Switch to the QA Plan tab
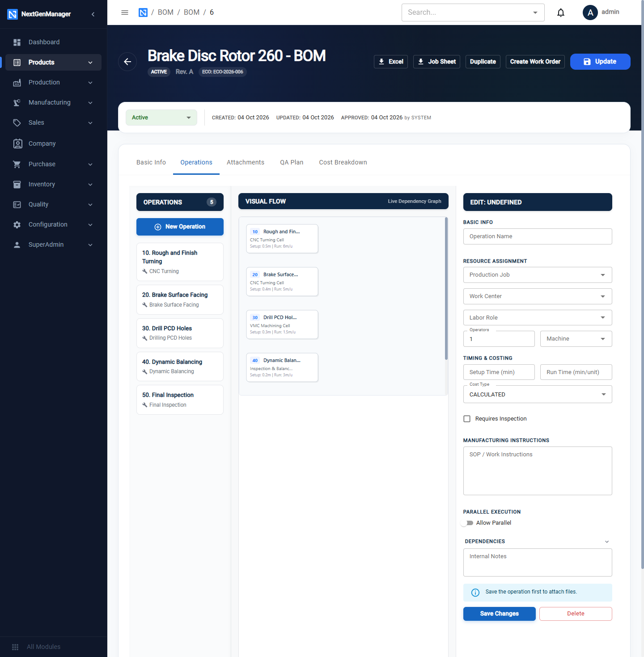Image resolution: width=644 pixels, height=657 pixels. [x=292, y=162]
